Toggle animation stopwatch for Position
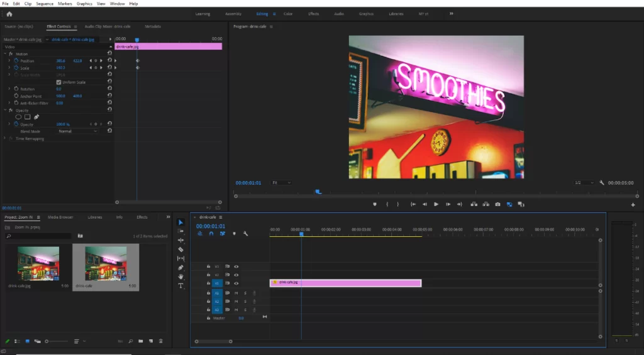This screenshot has height=355, width=644. coord(16,61)
